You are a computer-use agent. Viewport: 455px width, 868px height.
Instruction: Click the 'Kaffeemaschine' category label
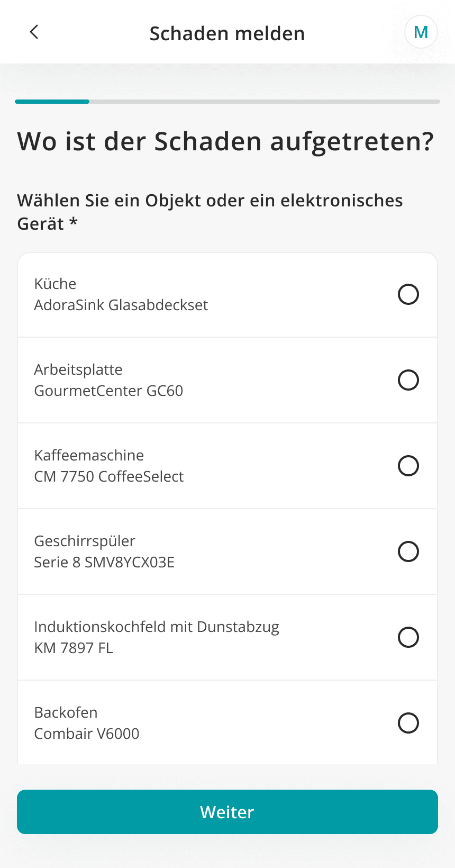[89, 455]
